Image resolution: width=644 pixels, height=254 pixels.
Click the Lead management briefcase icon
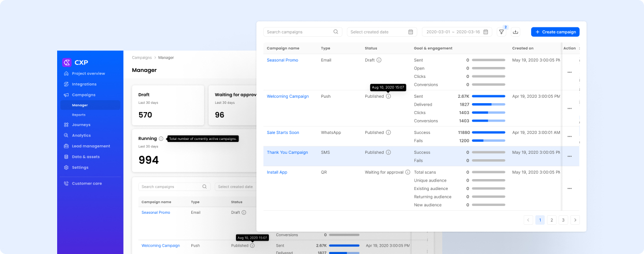click(x=66, y=146)
